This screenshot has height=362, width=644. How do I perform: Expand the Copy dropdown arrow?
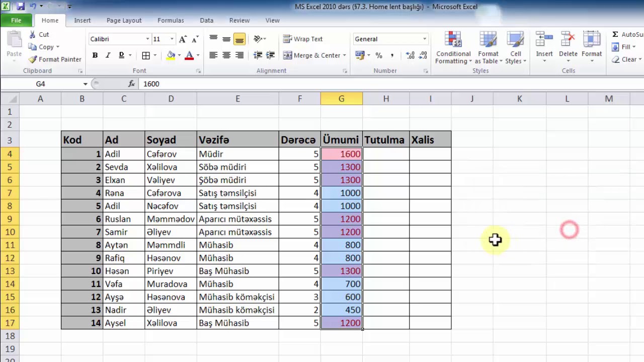point(57,47)
